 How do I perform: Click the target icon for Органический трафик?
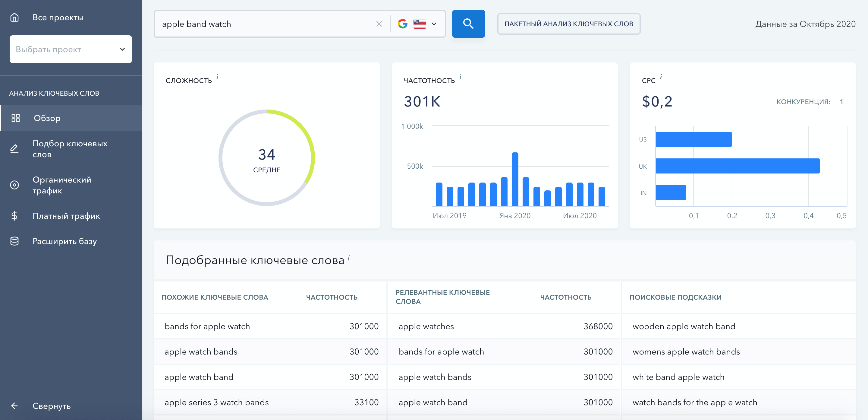tap(14, 185)
